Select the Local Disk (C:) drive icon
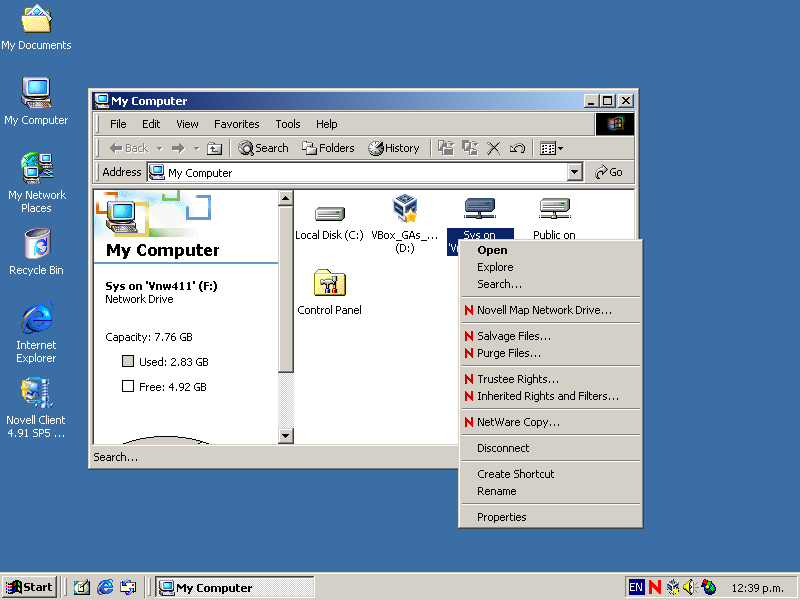This screenshot has width=800, height=600. pyautogui.click(x=329, y=220)
